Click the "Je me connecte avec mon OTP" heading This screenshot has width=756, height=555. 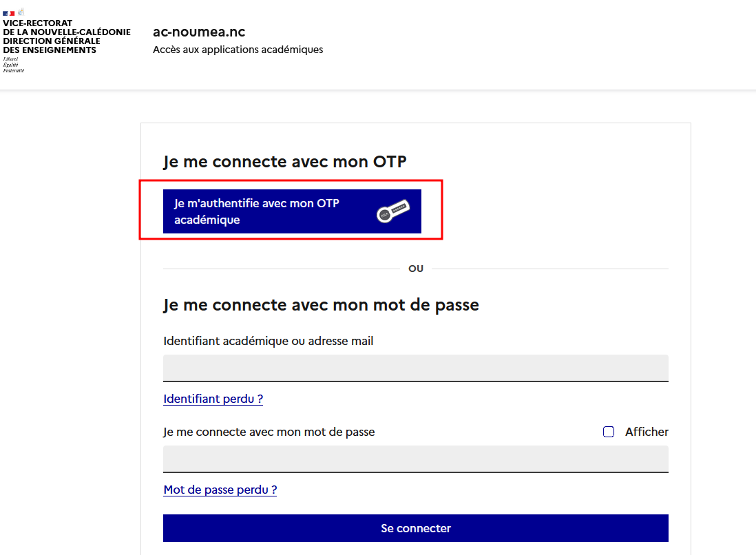(x=284, y=162)
